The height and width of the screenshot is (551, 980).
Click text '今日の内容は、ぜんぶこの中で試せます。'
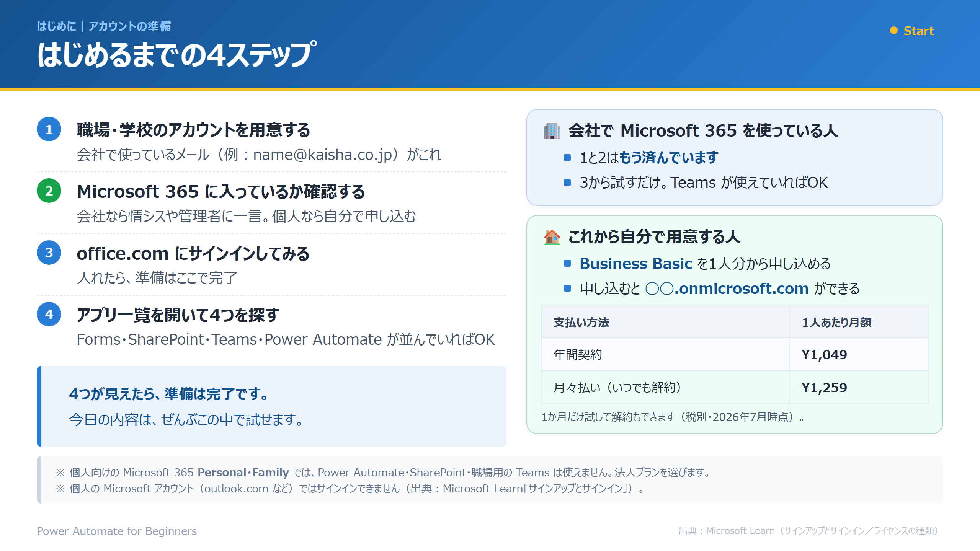point(187,419)
